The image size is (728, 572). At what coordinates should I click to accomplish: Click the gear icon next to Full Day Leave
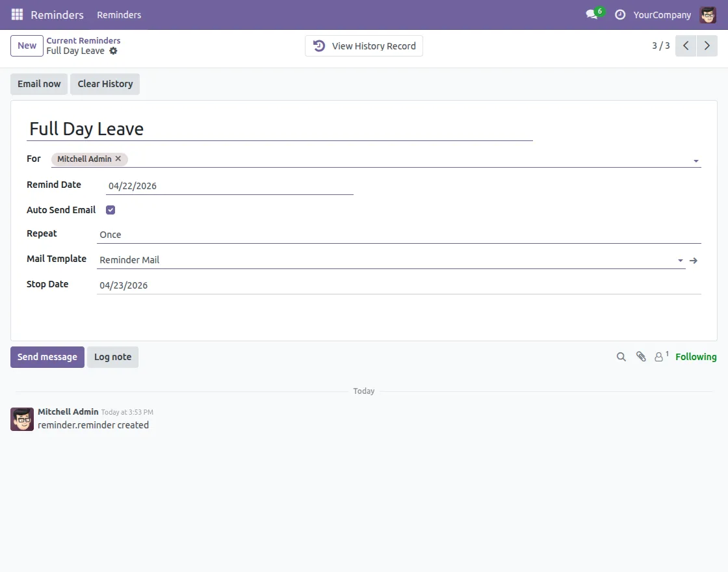pyautogui.click(x=113, y=51)
